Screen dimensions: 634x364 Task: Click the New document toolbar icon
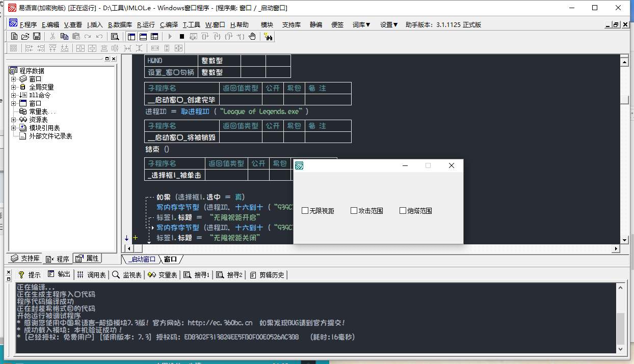[x=14, y=36]
